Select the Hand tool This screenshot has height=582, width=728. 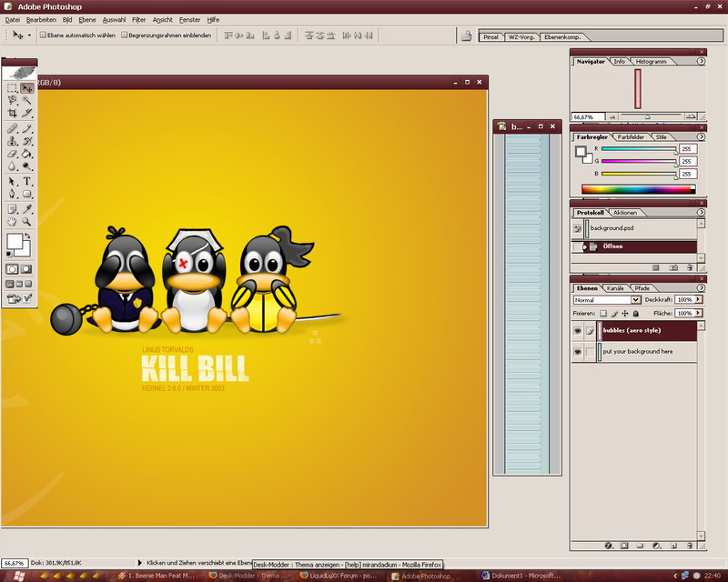(12, 222)
